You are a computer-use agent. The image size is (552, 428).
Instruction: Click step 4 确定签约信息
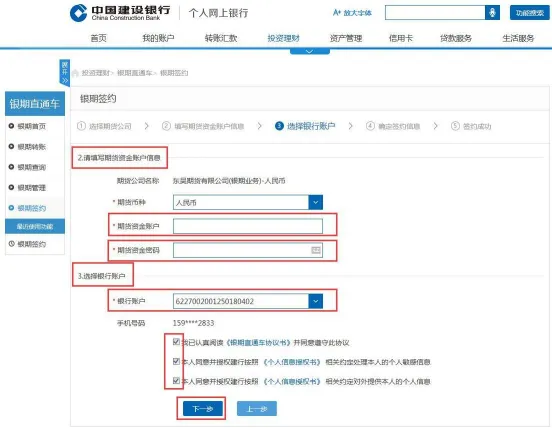coord(393,126)
